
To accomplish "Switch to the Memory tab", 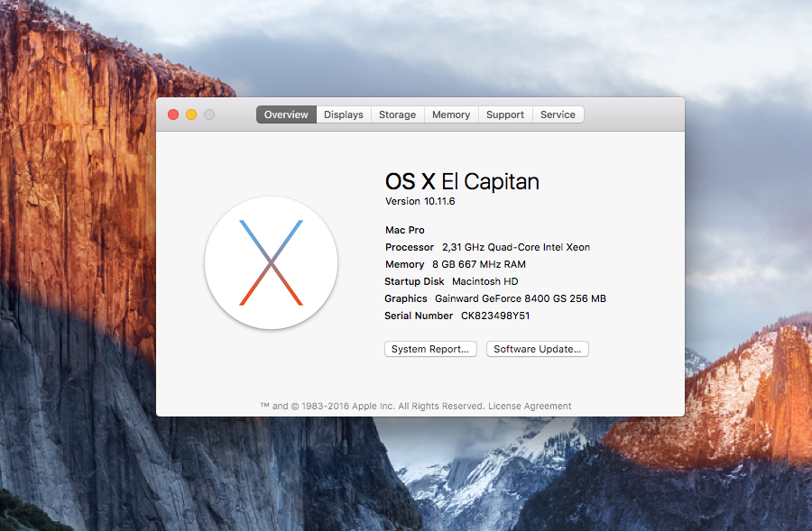I will pos(451,114).
